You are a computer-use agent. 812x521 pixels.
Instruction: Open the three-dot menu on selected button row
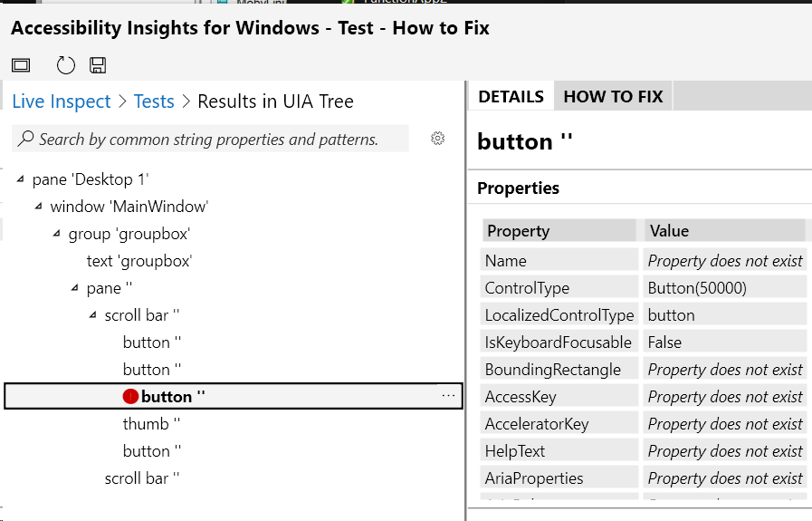(x=448, y=396)
